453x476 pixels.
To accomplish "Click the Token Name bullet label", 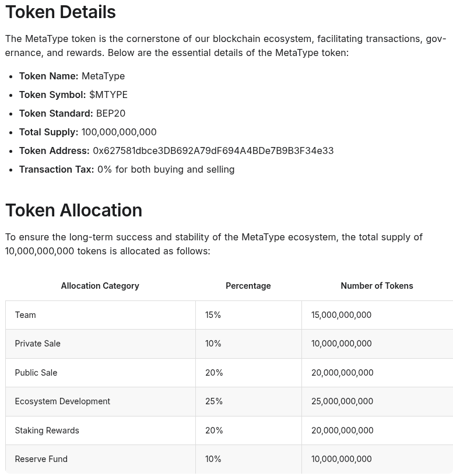I will (48, 76).
